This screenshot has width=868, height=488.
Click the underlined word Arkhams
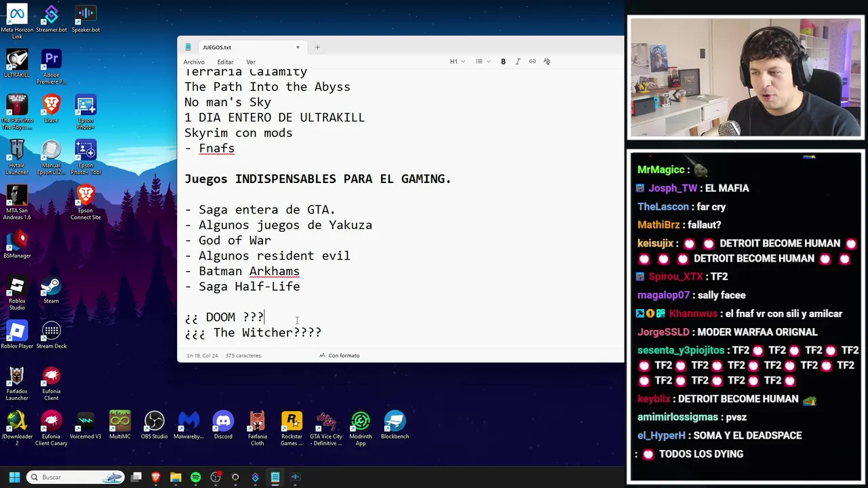pos(274,271)
